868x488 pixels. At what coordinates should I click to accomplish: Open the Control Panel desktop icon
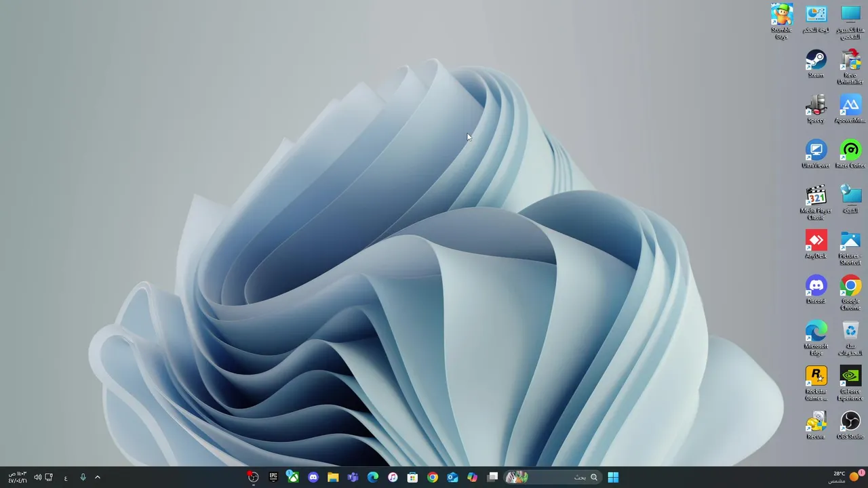pos(816,18)
